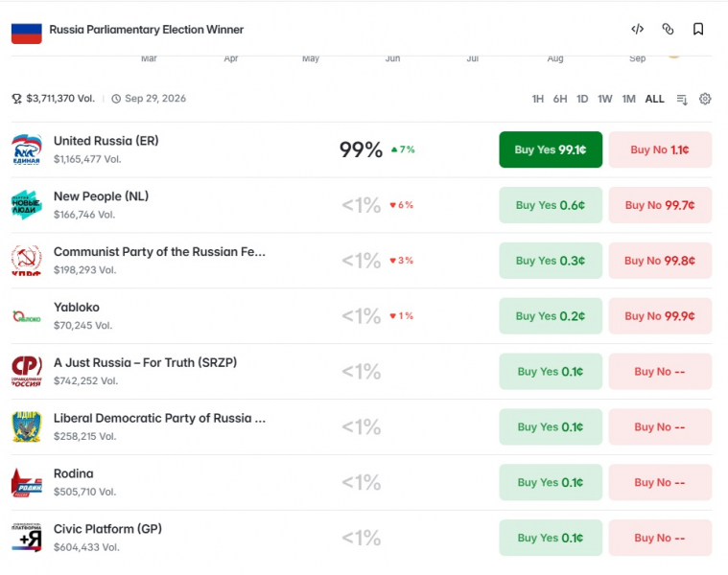Click the embed code icon
The width and height of the screenshot is (728, 575).
click(x=638, y=29)
